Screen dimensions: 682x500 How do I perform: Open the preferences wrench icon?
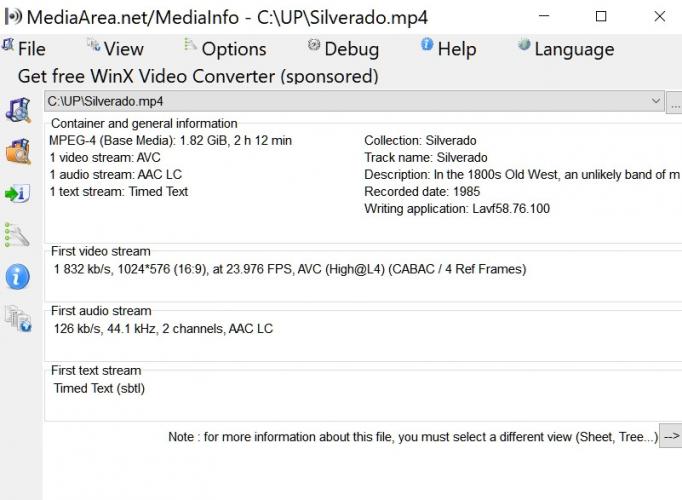click(17, 235)
